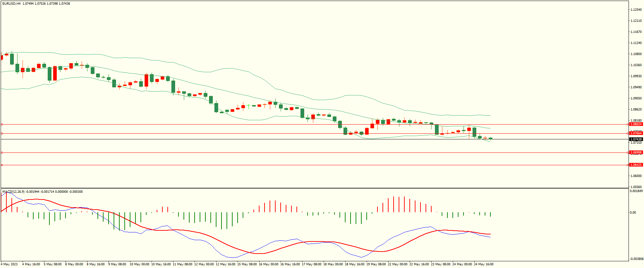Click the 15 May 08:00 time label
644x268 pixels.
click(x=247, y=264)
